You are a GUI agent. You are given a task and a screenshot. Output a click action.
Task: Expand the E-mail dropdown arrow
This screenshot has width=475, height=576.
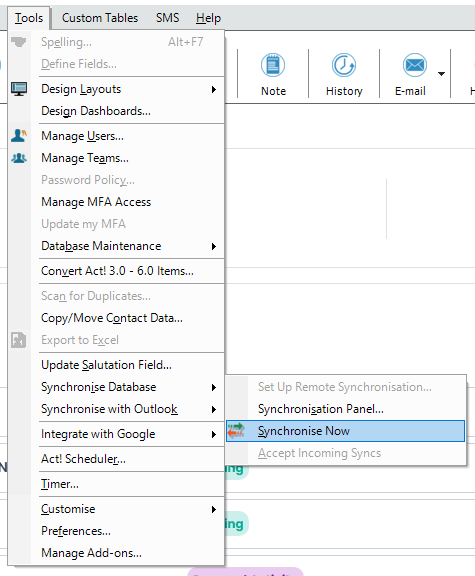(x=441, y=74)
